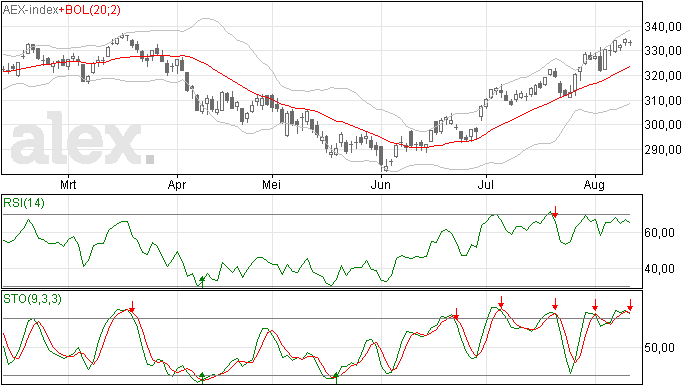The image size is (690, 387).
Task: Click the STO(9,3,3) indicator label
Action: pyautogui.click(x=33, y=299)
